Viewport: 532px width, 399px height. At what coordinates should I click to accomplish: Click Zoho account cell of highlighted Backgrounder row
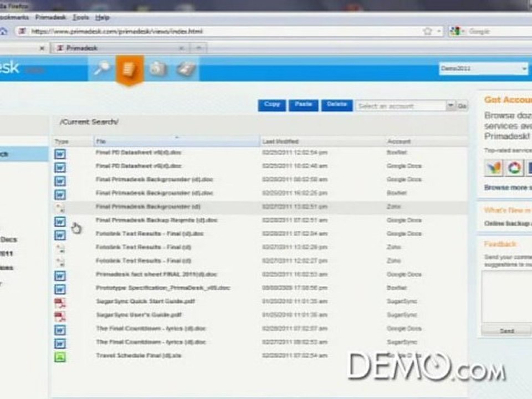pyautogui.click(x=393, y=206)
